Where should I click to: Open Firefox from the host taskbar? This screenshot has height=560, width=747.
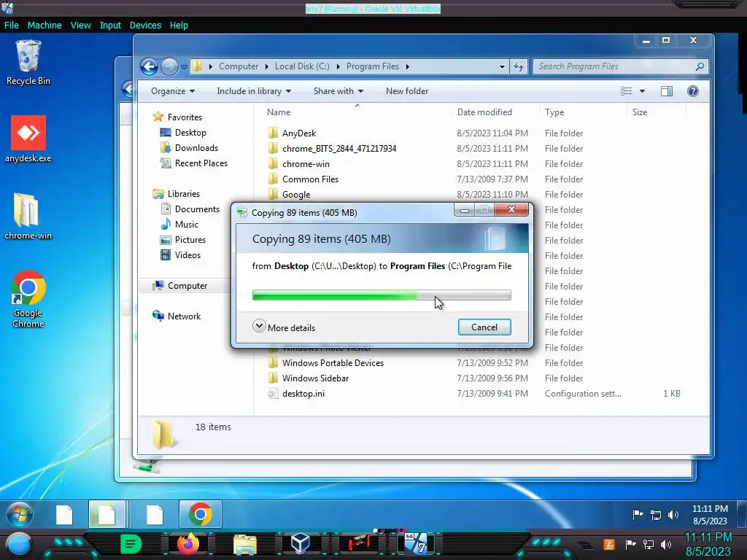187,544
